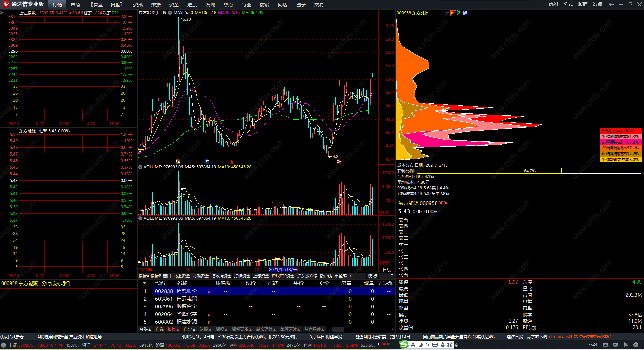Expand the 其它品种 menu
Screen dimensions: 644x350
(x=314, y=330)
